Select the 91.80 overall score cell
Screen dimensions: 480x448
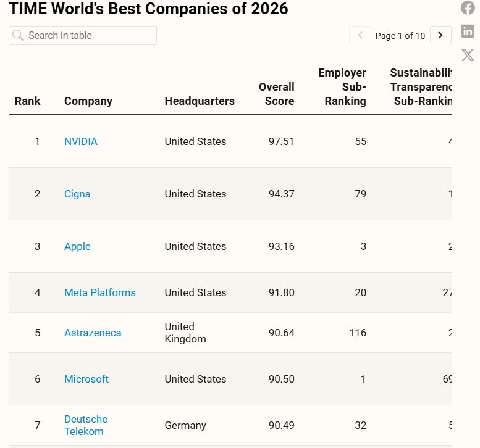tap(281, 292)
